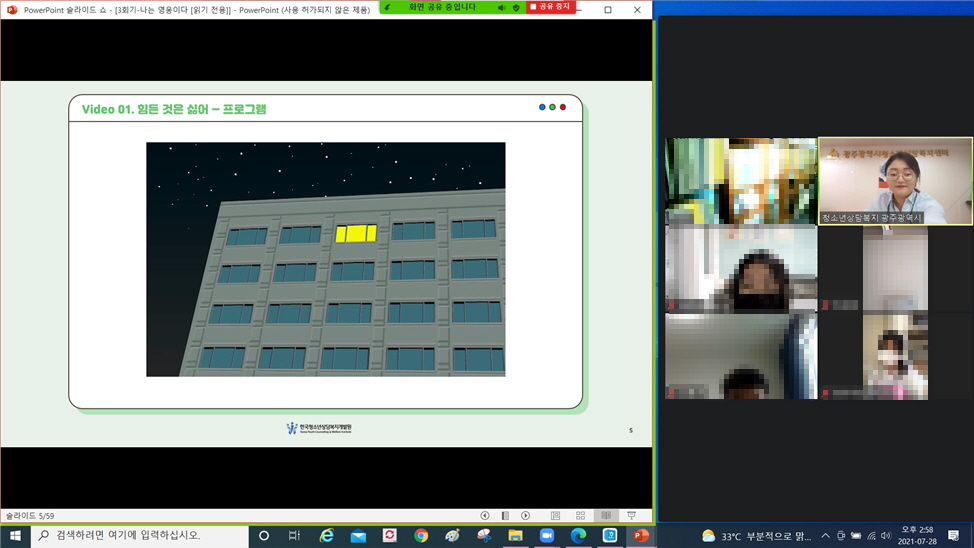Select Reading View in the status bar
974x548 pixels.
[606, 516]
